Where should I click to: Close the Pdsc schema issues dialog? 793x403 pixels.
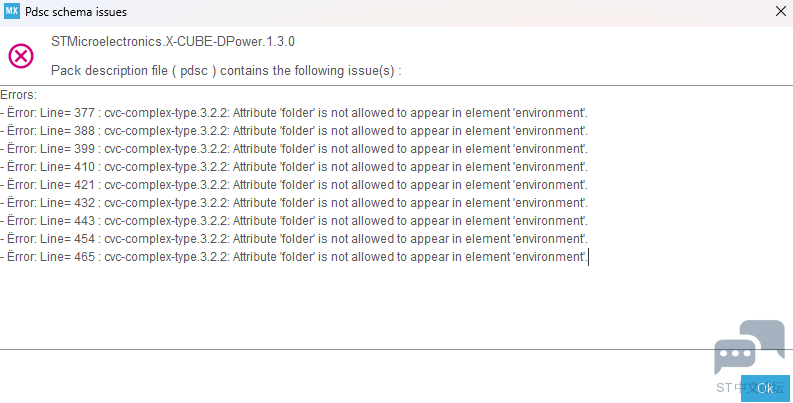[781, 11]
